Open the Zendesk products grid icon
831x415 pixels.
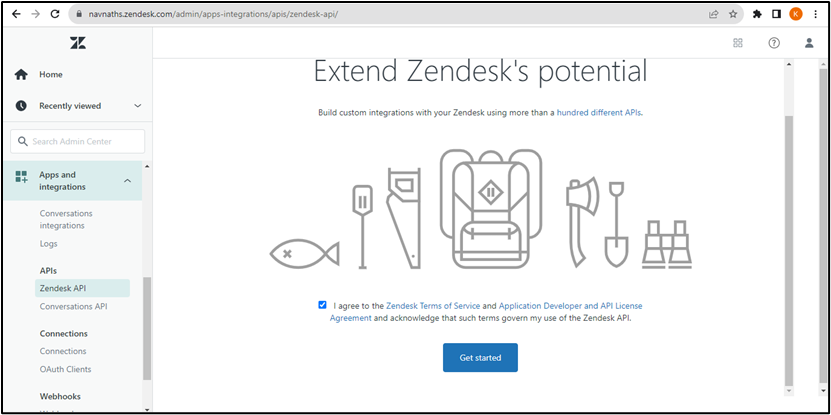pos(738,43)
